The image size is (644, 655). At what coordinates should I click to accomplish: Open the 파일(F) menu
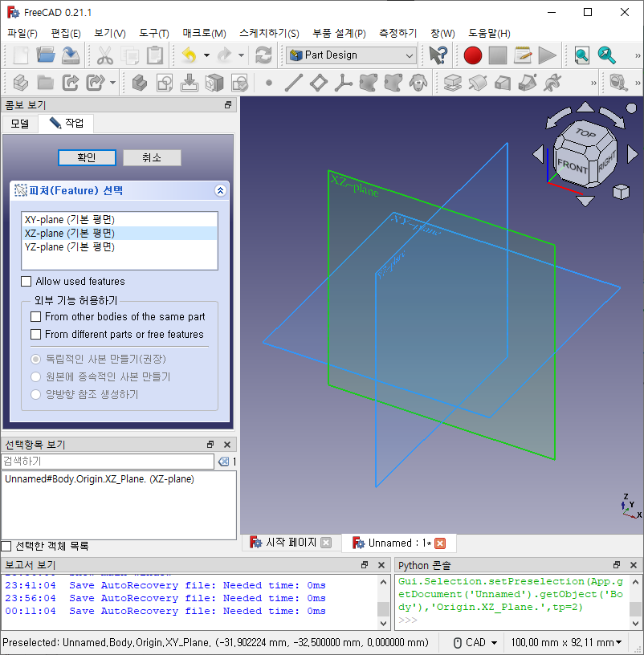point(22,33)
